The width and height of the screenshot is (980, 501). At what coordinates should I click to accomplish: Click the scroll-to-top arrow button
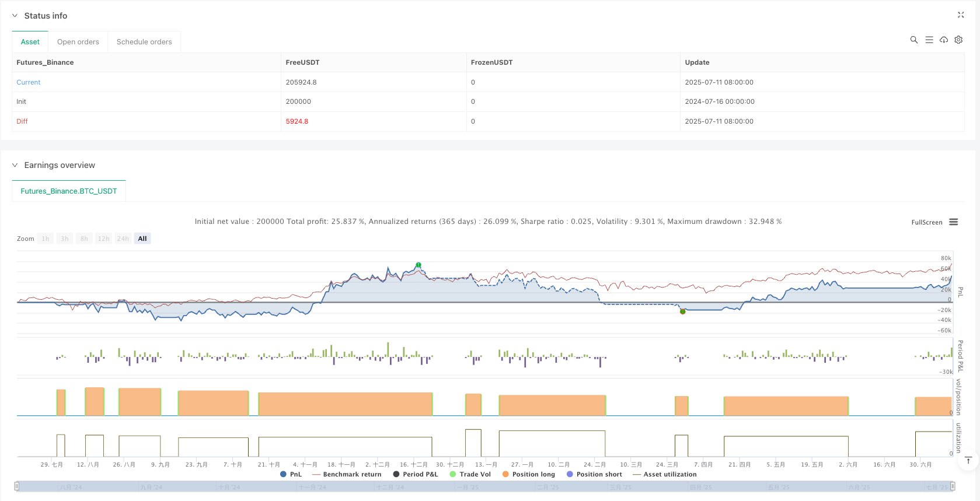(968, 461)
